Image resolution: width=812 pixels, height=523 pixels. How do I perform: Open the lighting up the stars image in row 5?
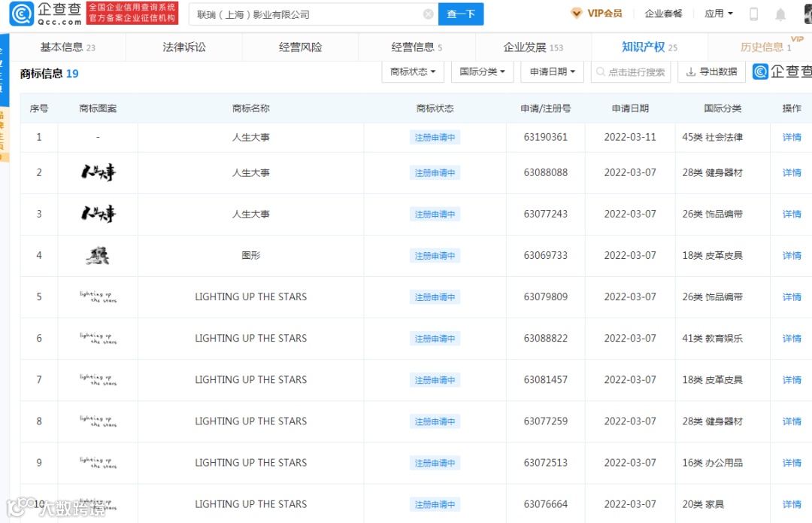click(98, 296)
